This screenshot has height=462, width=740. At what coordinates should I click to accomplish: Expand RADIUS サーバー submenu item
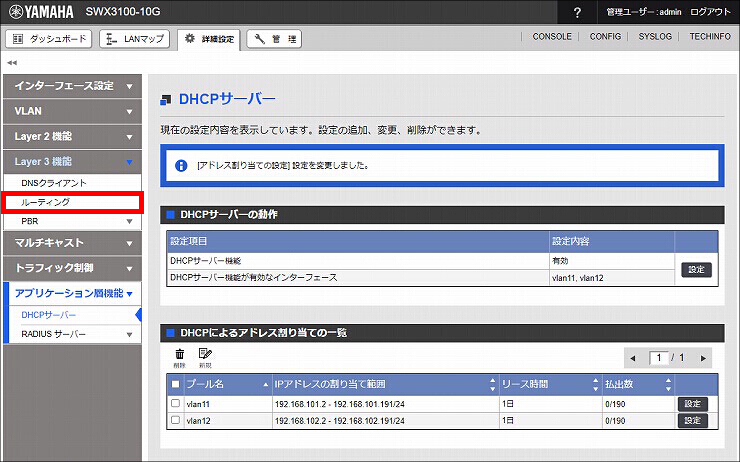point(75,334)
